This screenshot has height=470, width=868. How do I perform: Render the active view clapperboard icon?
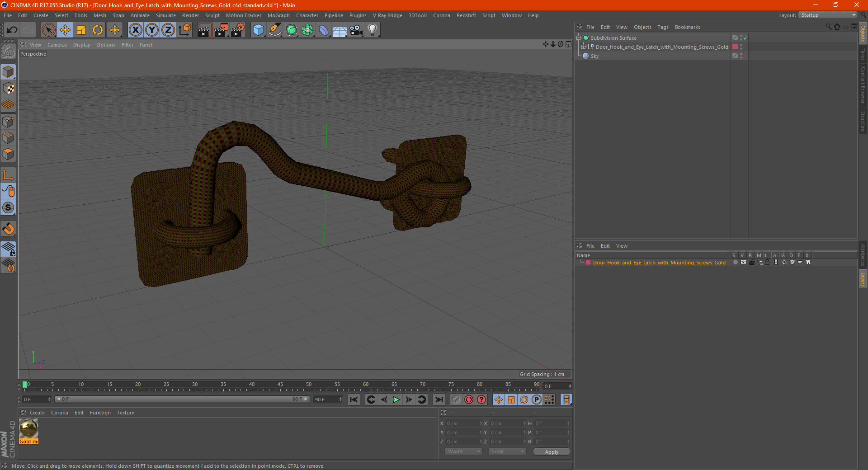click(x=204, y=30)
